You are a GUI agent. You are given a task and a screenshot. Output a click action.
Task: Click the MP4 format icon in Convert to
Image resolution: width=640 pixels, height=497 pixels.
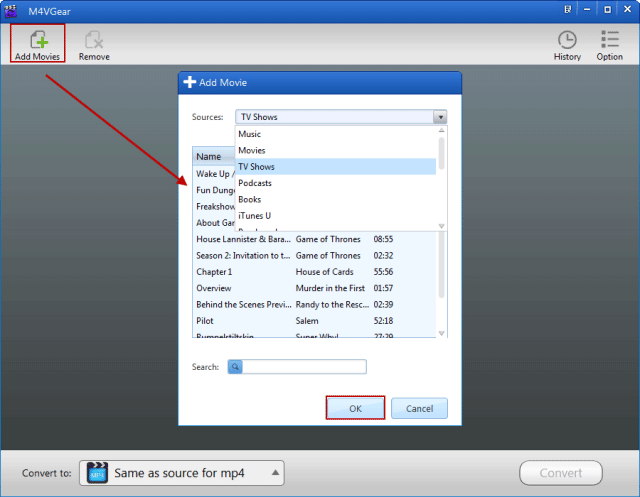97,473
